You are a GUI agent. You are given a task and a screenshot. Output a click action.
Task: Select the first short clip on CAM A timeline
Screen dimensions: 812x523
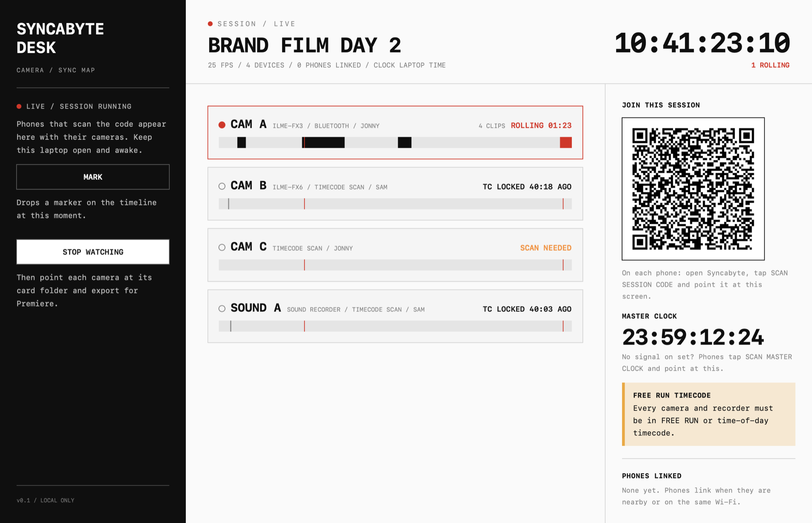(x=242, y=143)
